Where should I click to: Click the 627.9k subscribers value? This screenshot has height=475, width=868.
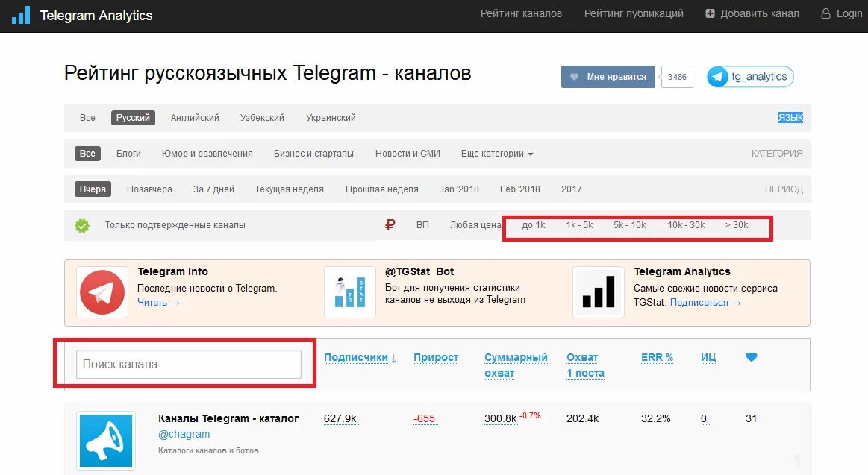pyautogui.click(x=340, y=418)
